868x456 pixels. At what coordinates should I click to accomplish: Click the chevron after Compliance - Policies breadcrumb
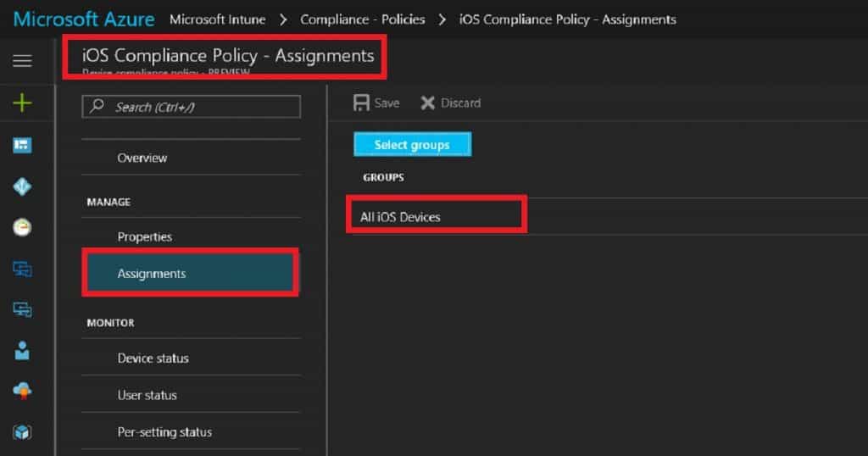pyautogui.click(x=442, y=20)
